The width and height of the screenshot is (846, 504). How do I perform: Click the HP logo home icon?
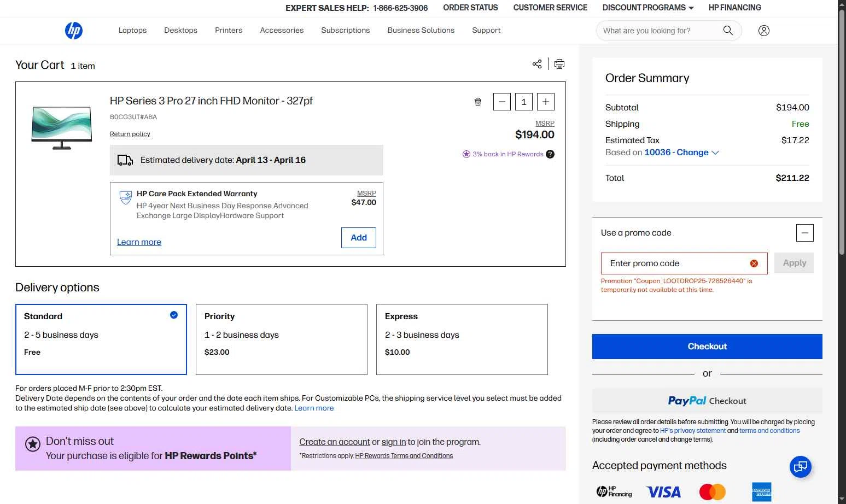click(74, 31)
